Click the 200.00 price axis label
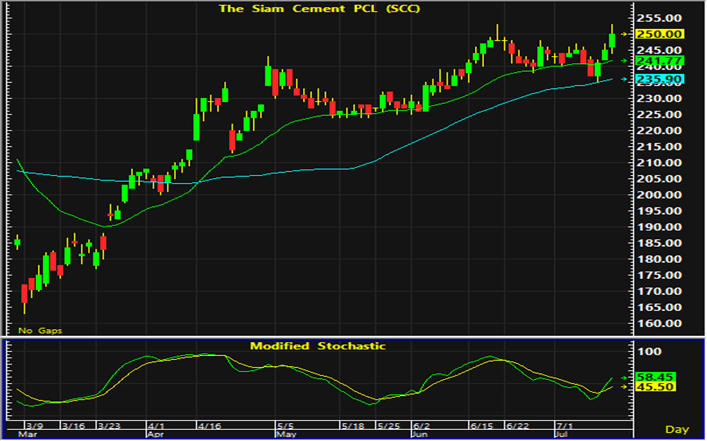Image resolution: width=707 pixels, height=441 pixels. click(x=659, y=195)
